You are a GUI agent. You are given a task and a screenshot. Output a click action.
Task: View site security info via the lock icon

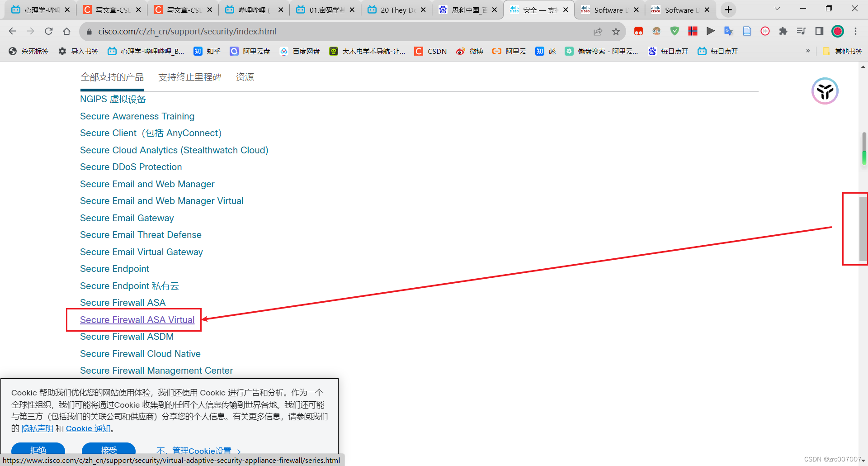(x=89, y=31)
